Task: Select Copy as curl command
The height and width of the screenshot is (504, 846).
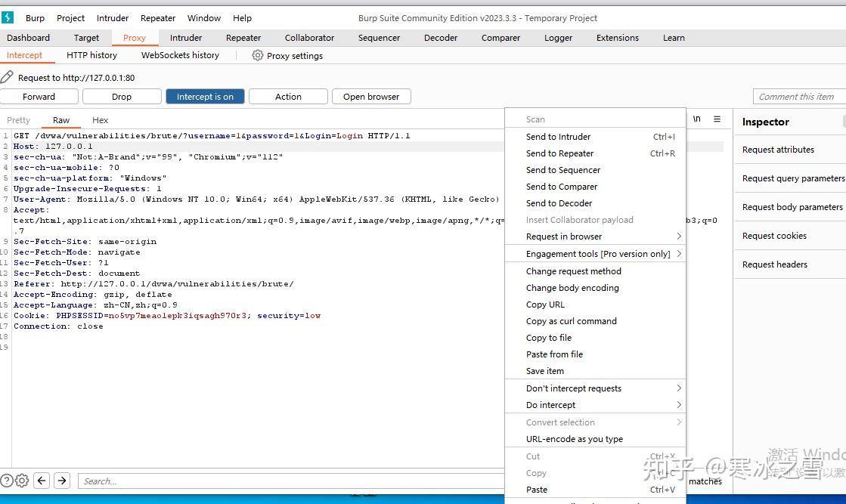Action: click(x=595, y=320)
